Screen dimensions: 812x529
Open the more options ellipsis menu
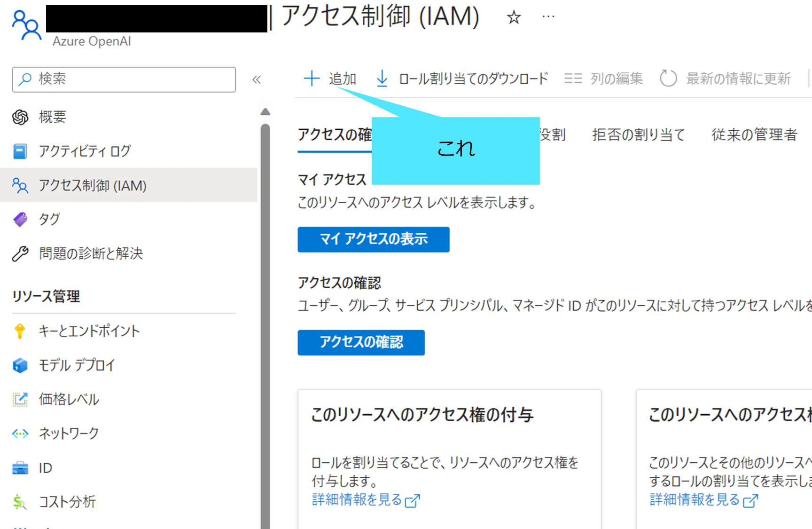coord(548,16)
